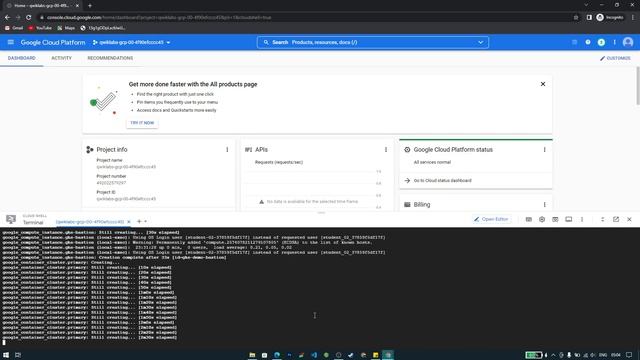
Task: Open the Google Cloud navigation hamburger menu
Action: [11, 42]
